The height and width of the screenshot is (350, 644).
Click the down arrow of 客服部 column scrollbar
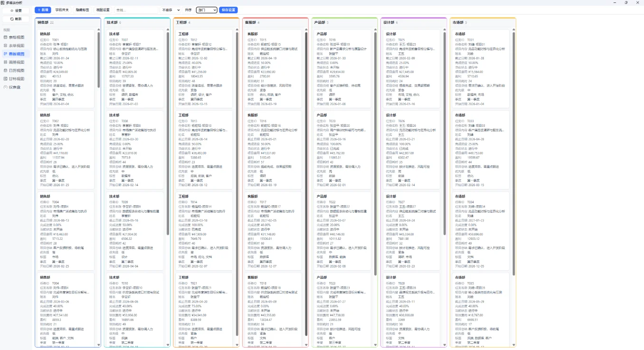tap(306, 345)
